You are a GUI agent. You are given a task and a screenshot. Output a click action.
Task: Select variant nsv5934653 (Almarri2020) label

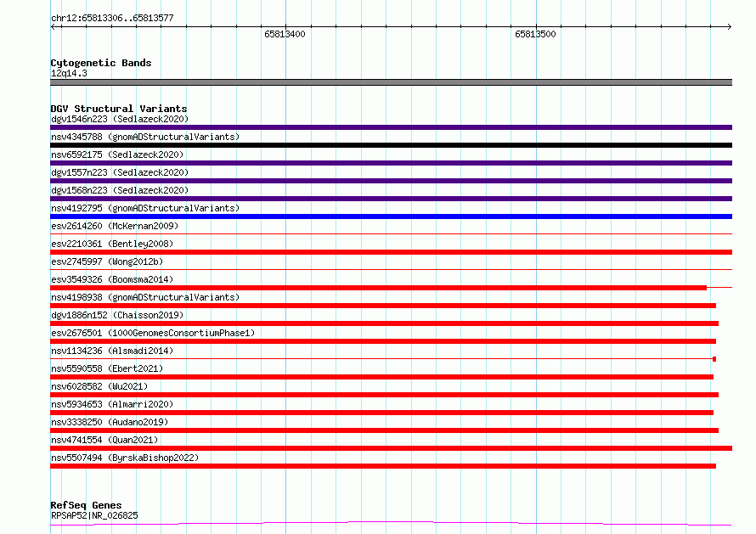(112, 404)
